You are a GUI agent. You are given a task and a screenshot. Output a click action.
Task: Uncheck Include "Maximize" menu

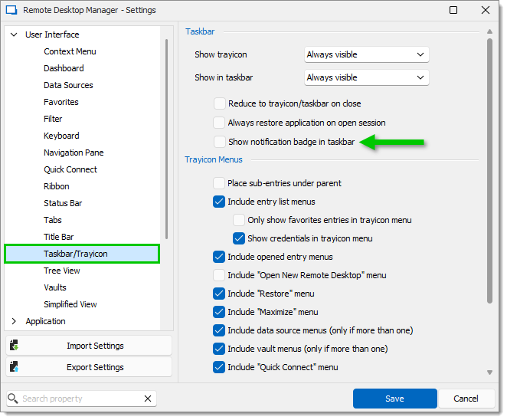click(219, 312)
